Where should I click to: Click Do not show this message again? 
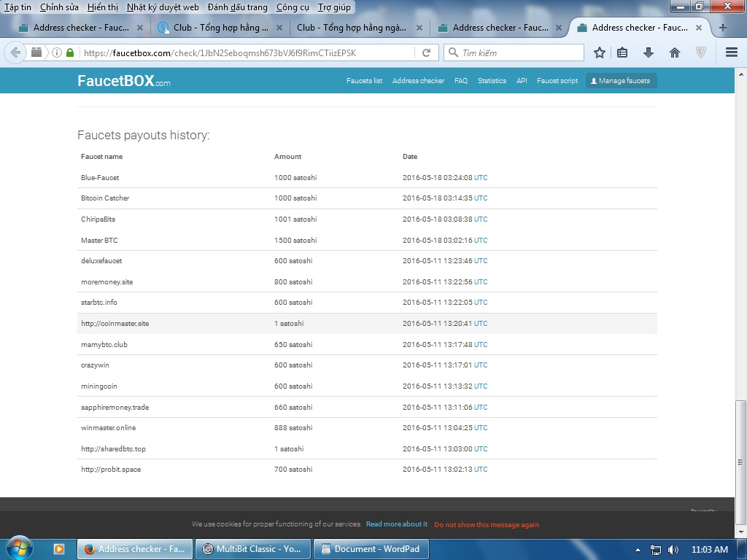(x=487, y=524)
